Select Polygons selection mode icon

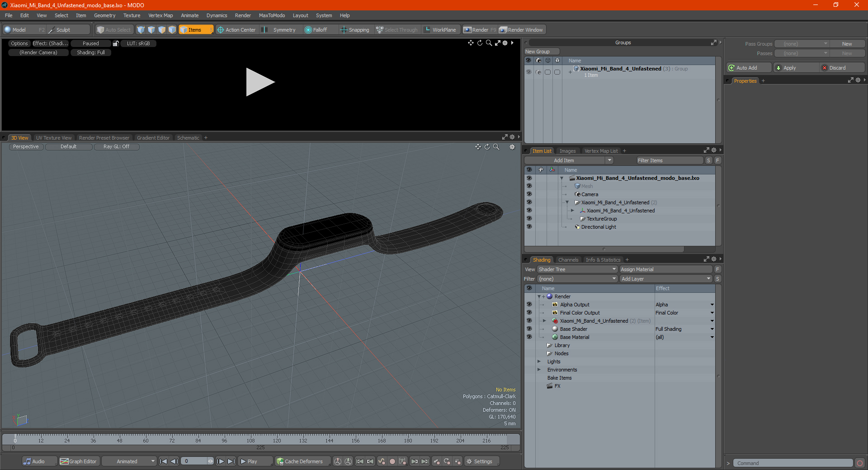point(161,30)
